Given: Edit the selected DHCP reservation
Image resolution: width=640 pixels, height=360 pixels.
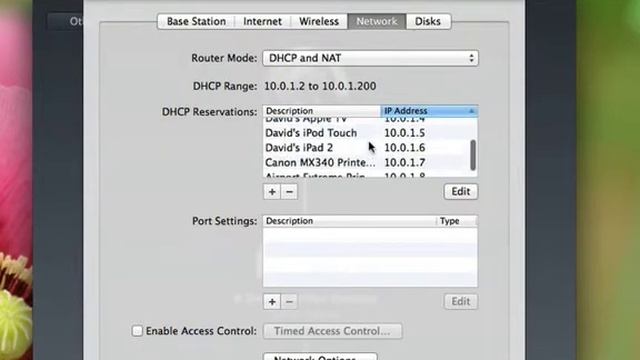Looking at the screenshot, I should click(x=461, y=191).
